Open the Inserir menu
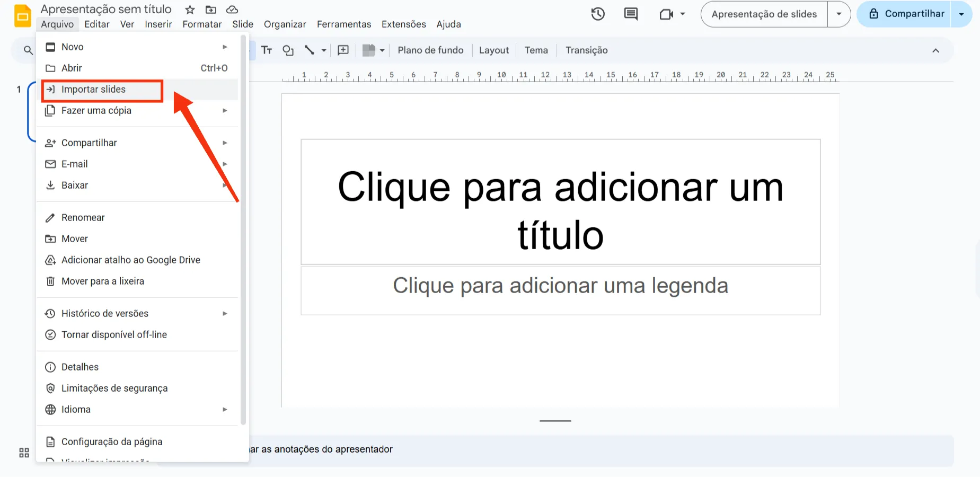 point(158,24)
